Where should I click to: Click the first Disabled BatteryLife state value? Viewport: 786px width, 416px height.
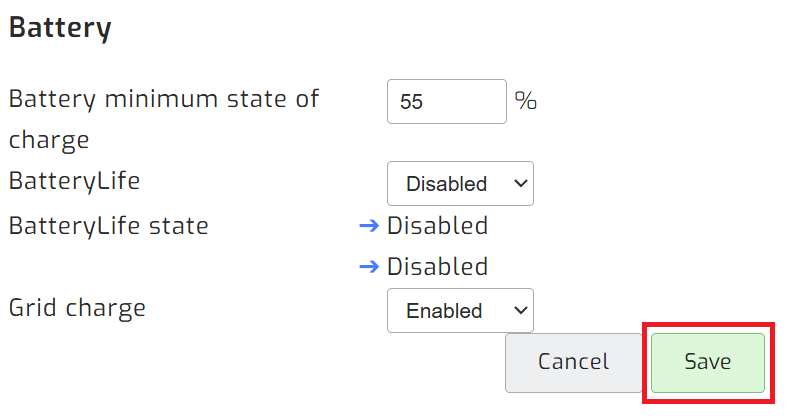[x=437, y=226]
